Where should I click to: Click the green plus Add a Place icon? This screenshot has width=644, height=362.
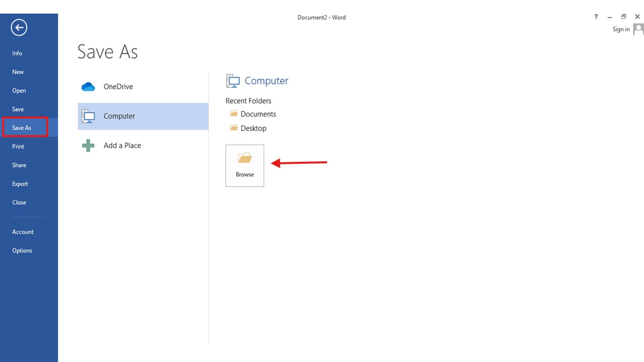(x=89, y=146)
